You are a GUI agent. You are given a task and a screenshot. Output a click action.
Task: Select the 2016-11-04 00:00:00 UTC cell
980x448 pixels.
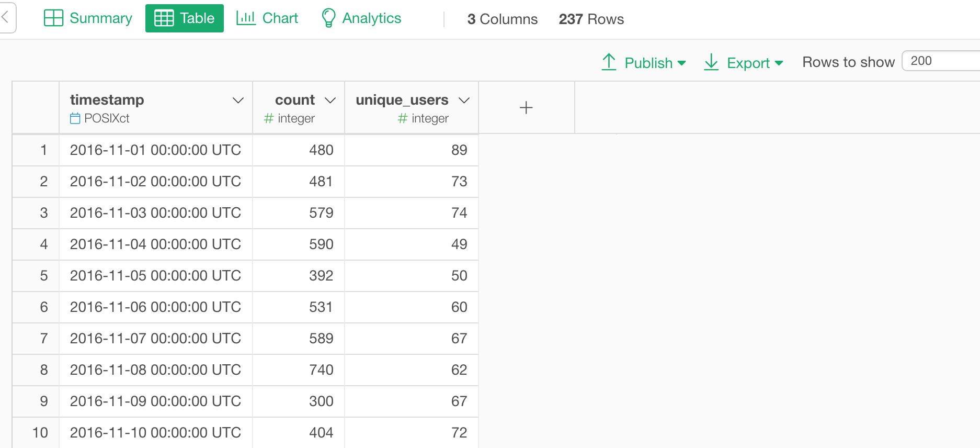click(156, 244)
